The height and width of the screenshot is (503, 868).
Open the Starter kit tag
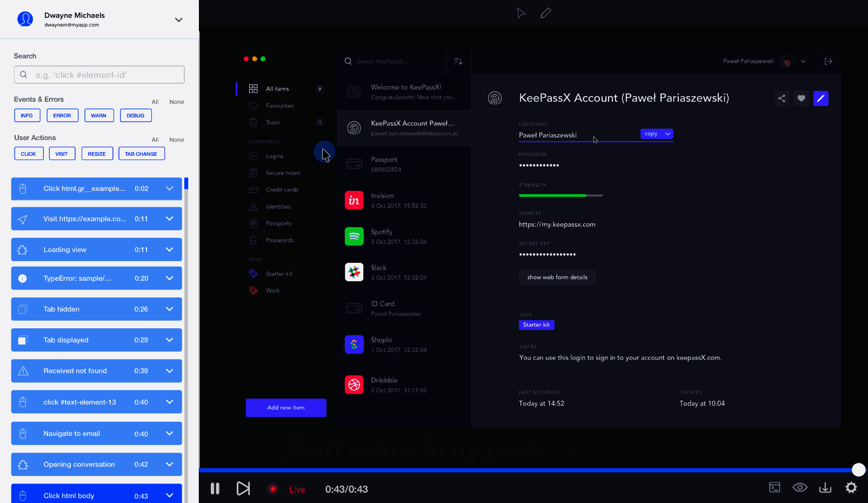279,274
